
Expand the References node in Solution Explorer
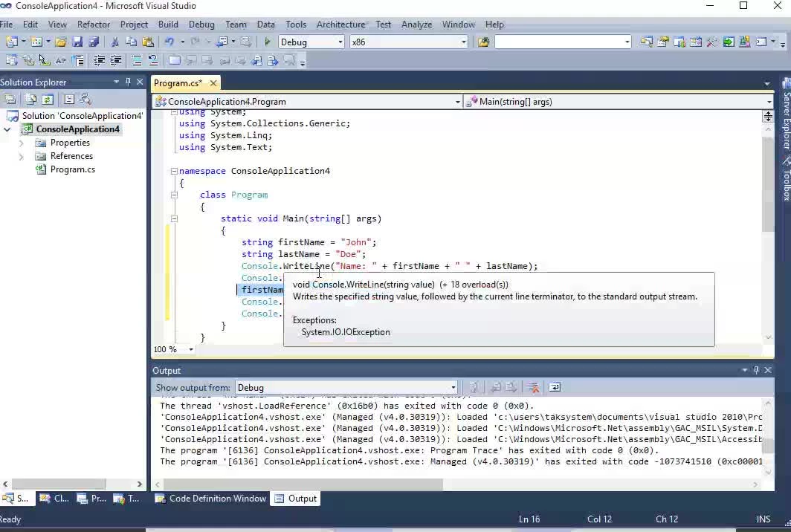coord(21,156)
